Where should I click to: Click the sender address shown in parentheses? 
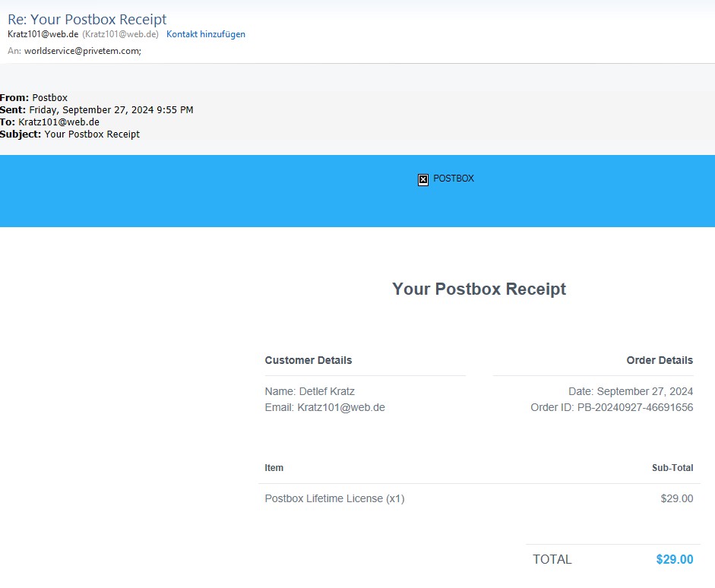tap(120, 34)
